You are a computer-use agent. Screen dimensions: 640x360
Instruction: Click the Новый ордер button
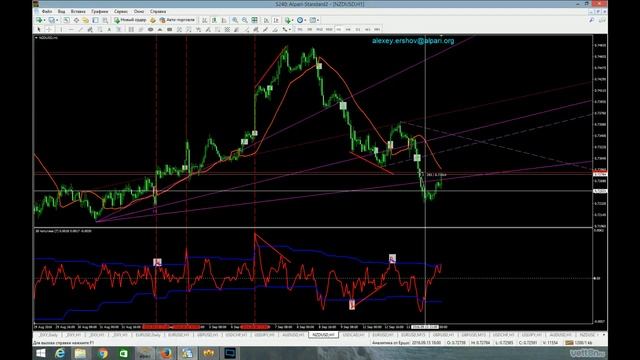[x=130, y=20]
